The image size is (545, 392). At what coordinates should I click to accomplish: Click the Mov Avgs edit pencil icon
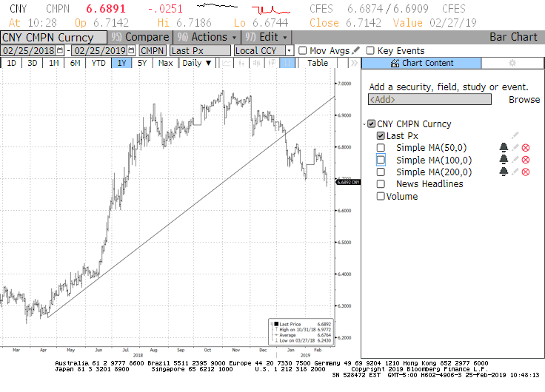[x=356, y=50]
